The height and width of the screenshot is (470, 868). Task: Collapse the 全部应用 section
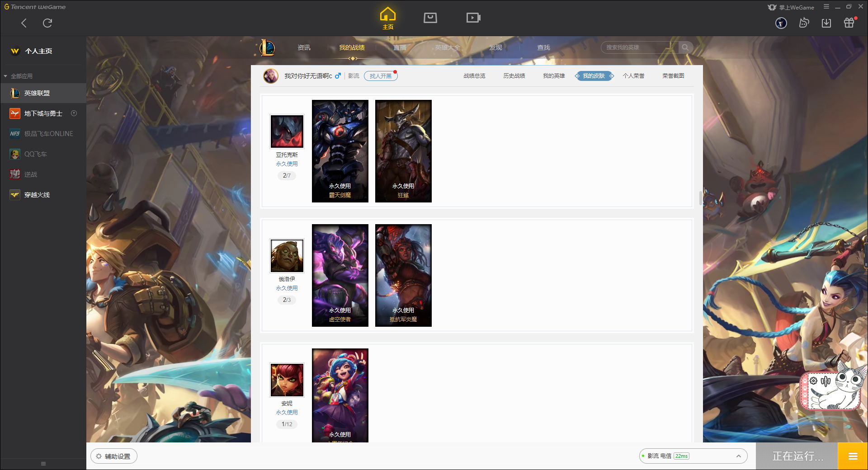[19, 76]
